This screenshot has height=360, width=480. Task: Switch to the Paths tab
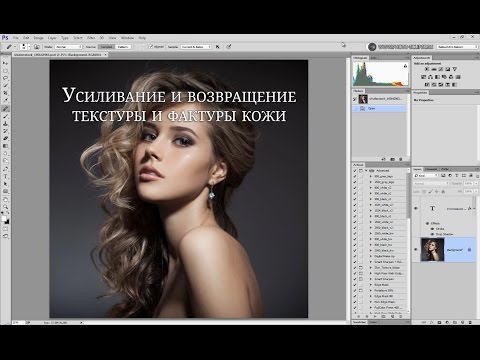(445, 169)
